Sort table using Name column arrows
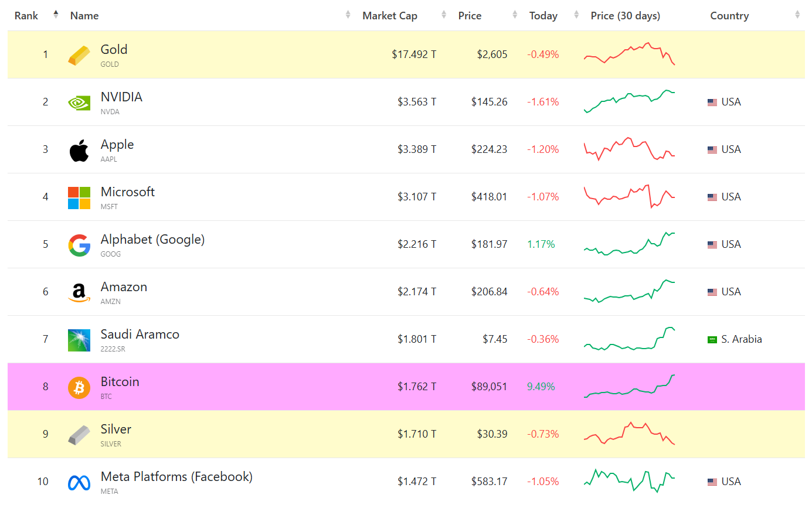This screenshot has height=505, width=812. click(x=348, y=15)
